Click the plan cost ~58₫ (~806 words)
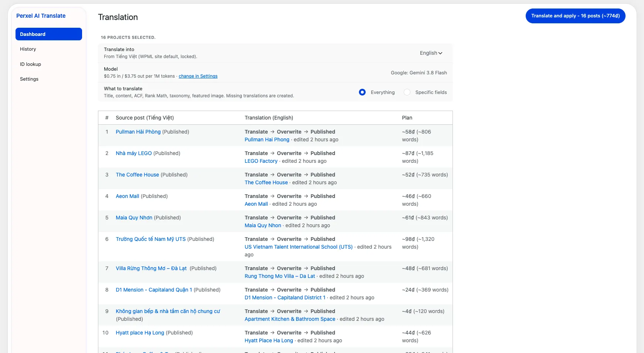The height and width of the screenshot is (353, 644). [x=417, y=135]
